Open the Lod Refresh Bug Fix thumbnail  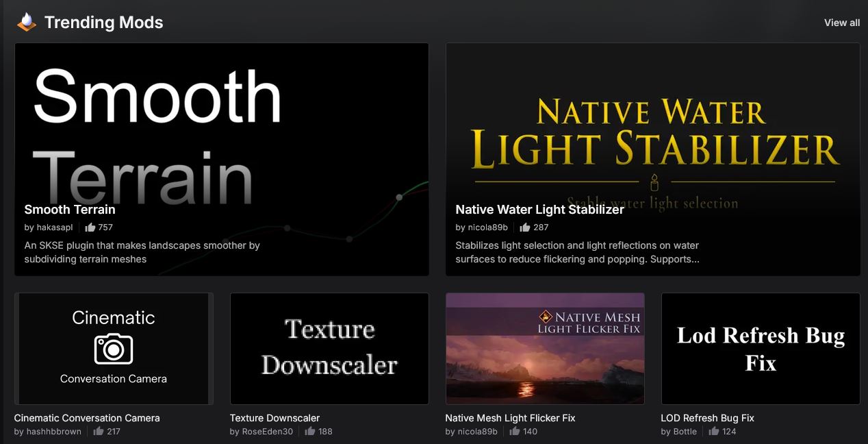(761, 349)
